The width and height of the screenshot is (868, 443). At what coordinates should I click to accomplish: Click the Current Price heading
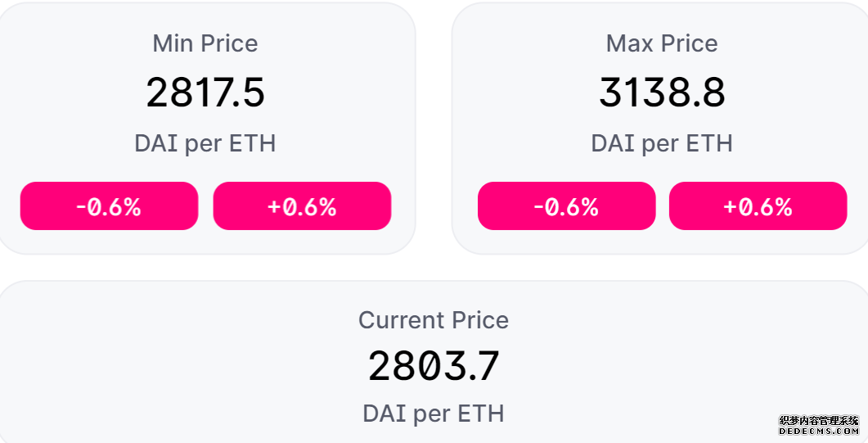coord(434,320)
